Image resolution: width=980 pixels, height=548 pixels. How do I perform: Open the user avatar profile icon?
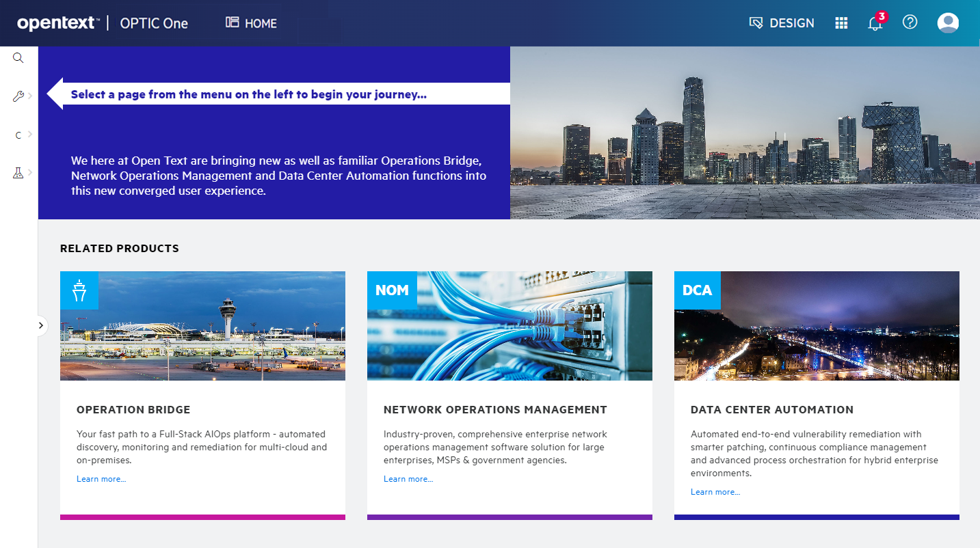(x=947, y=22)
